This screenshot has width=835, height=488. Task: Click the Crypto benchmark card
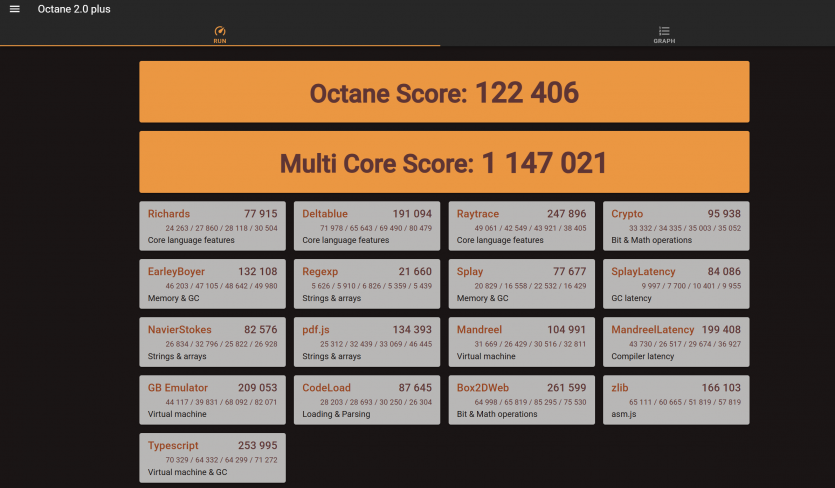coord(676,226)
